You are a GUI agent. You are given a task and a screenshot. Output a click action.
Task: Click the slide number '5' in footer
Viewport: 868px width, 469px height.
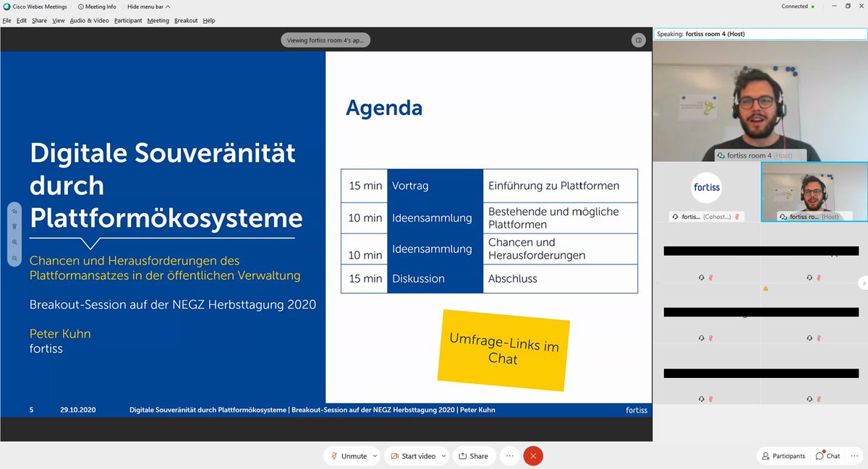(x=31, y=410)
